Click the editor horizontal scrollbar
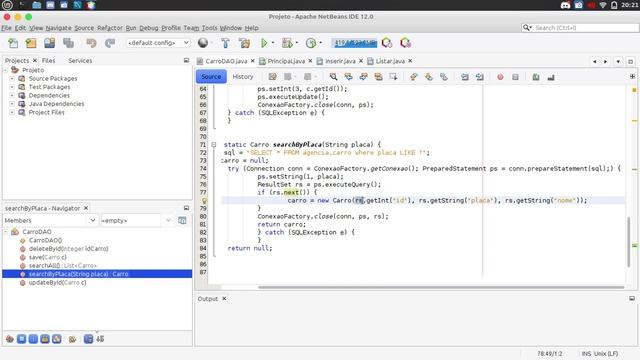This screenshot has width=640, height=360. pyautogui.click(x=441, y=287)
